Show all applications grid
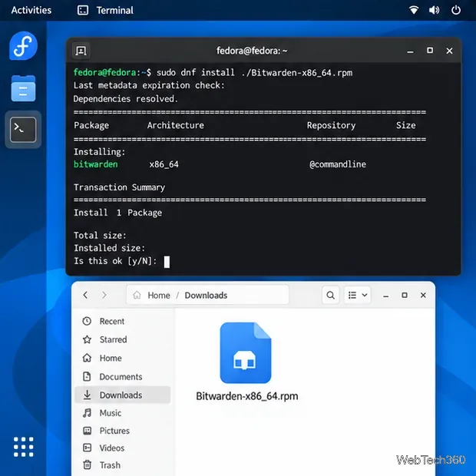The width and height of the screenshot is (476, 476). (x=23, y=447)
